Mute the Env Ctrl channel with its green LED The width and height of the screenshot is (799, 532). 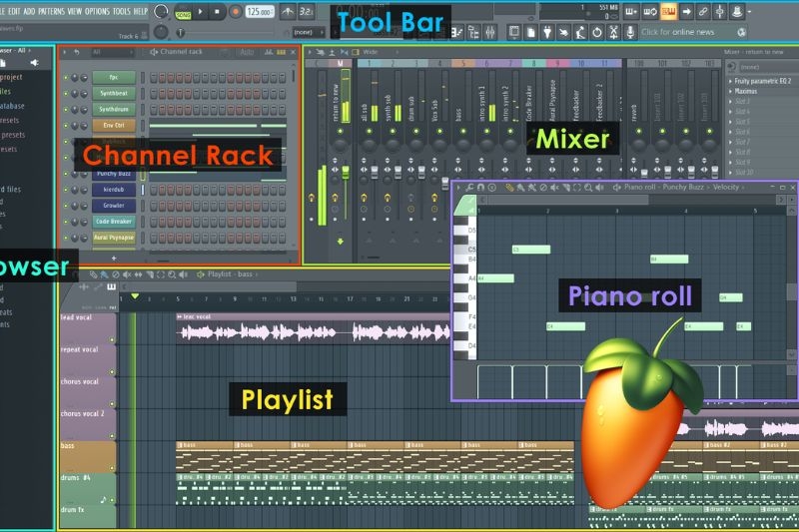66,126
